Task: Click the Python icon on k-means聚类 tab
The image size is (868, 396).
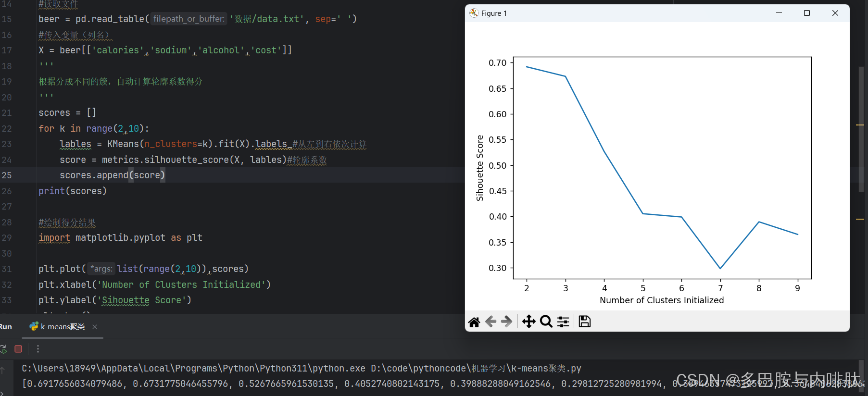Action: [34, 326]
